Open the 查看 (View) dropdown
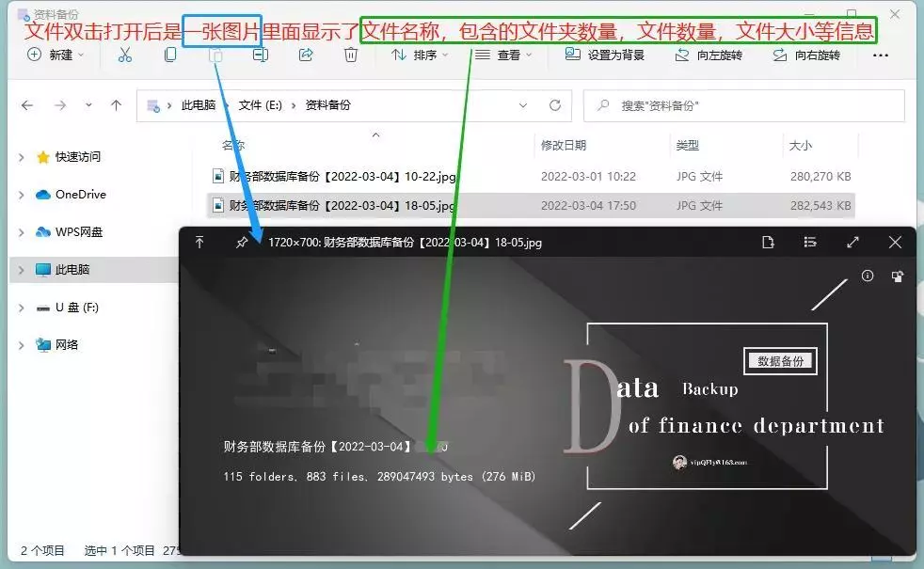This screenshot has height=569, width=924. coord(503,55)
